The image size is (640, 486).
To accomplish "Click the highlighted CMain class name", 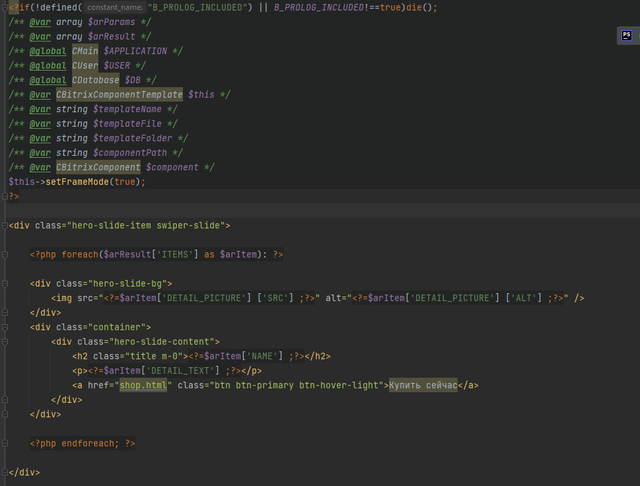I will coord(85,51).
